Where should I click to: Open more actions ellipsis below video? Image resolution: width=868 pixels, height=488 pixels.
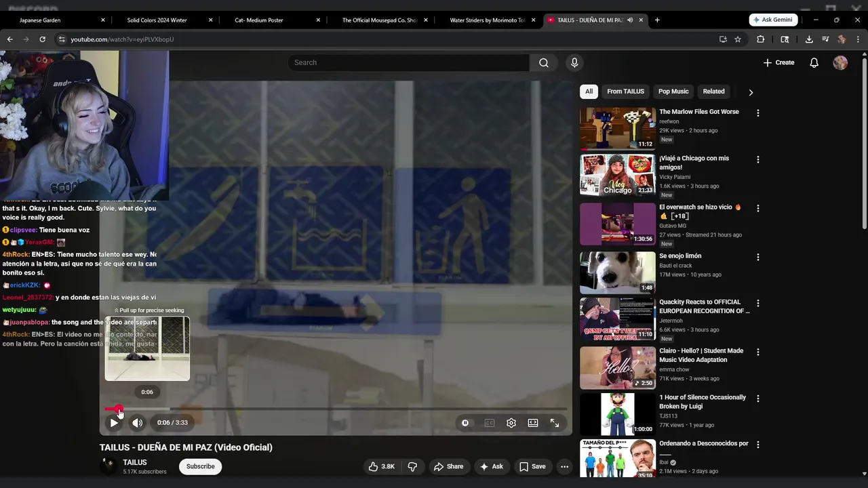[564, 466]
